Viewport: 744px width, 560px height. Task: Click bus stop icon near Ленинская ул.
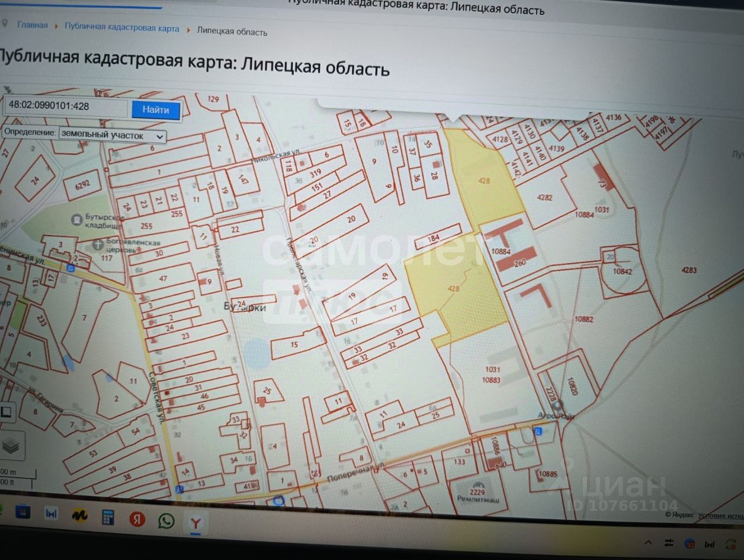click(70, 268)
